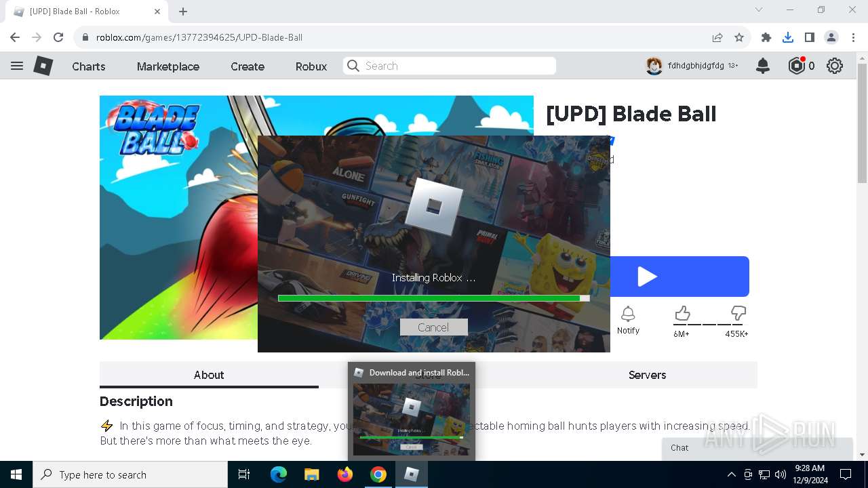Viewport: 868px width, 488px height.
Task: Click the Download and install Roblox preview thumbnail
Action: pos(412,419)
